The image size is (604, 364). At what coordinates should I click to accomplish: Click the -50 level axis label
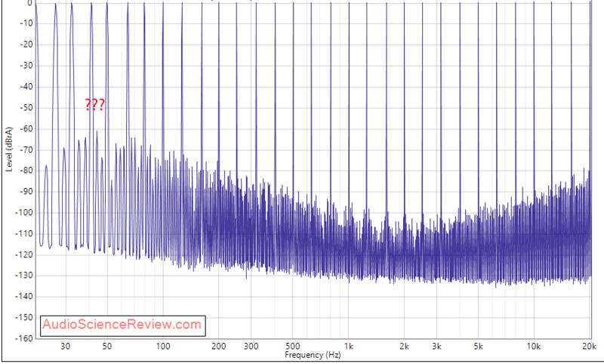coord(26,108)
